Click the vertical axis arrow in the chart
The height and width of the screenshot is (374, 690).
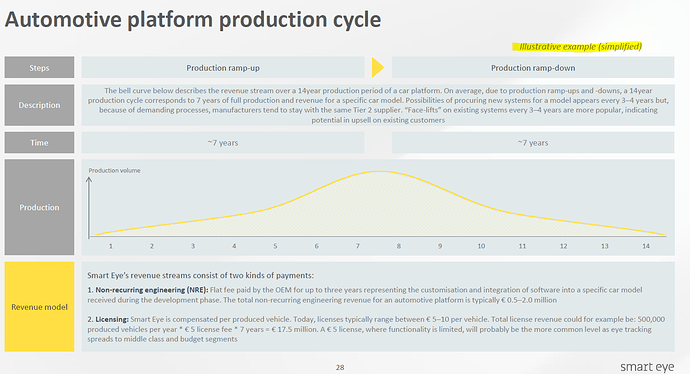click(89, 207)
